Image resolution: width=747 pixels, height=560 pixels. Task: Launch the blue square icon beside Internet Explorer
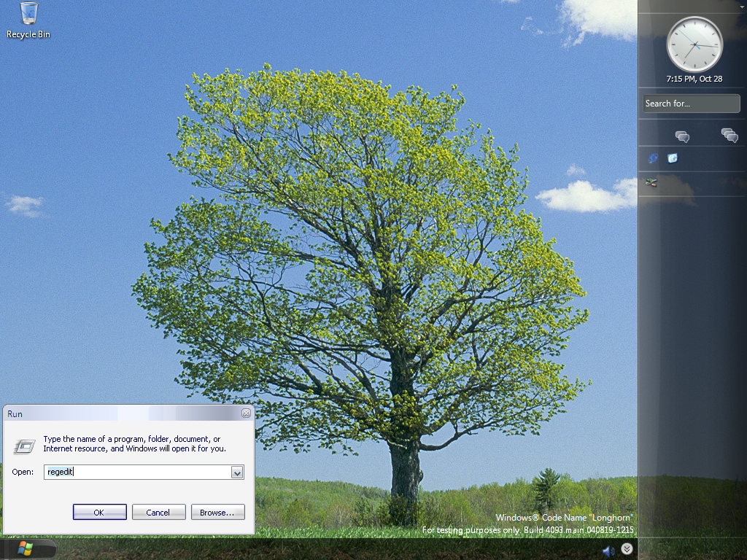tap(672, 158)
